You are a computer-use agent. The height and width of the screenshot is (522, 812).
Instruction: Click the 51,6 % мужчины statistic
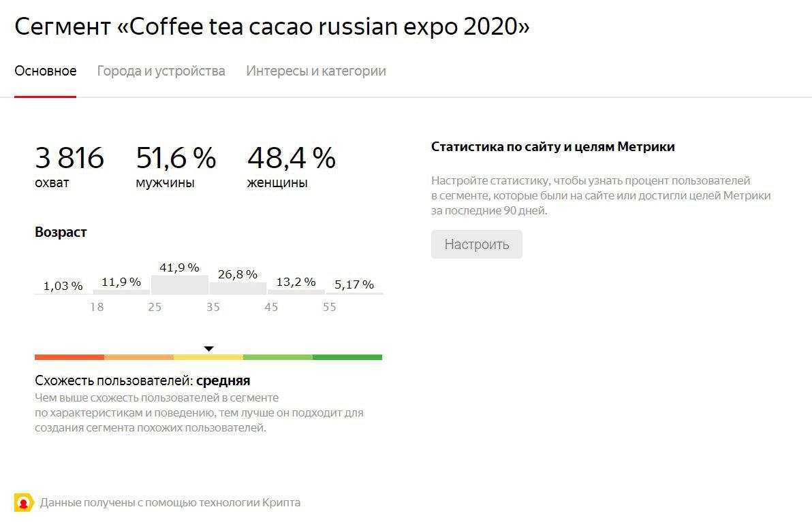(x=176, y=167)
